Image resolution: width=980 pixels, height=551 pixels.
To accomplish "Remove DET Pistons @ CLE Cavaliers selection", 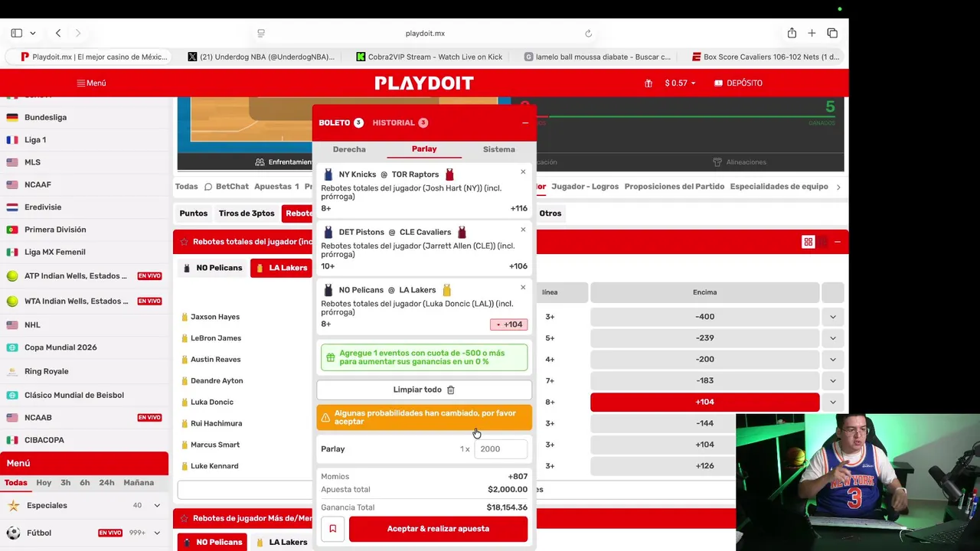I will tap(523, 230).
